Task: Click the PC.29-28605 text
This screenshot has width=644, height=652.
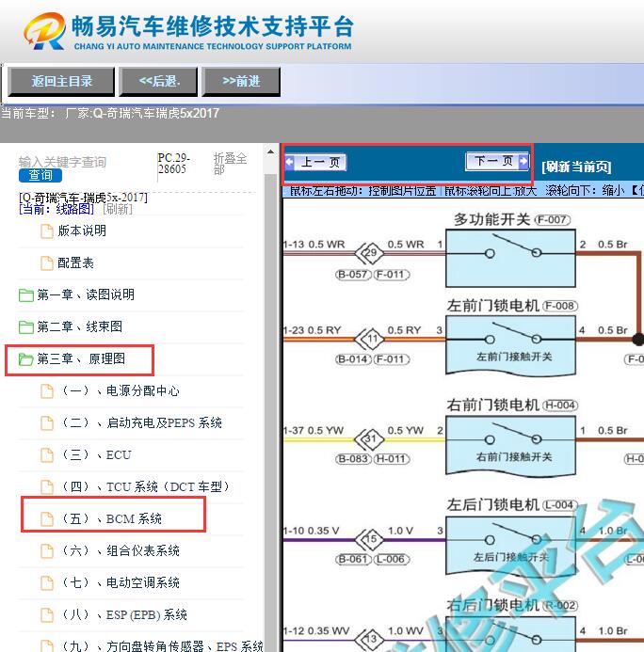Action: click(x=174, y=164)
